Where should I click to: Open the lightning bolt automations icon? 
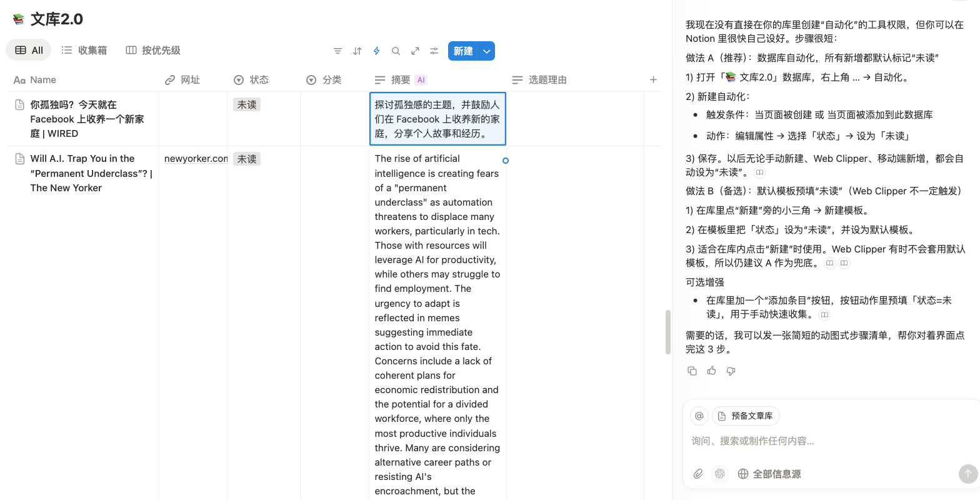(376, 51)
